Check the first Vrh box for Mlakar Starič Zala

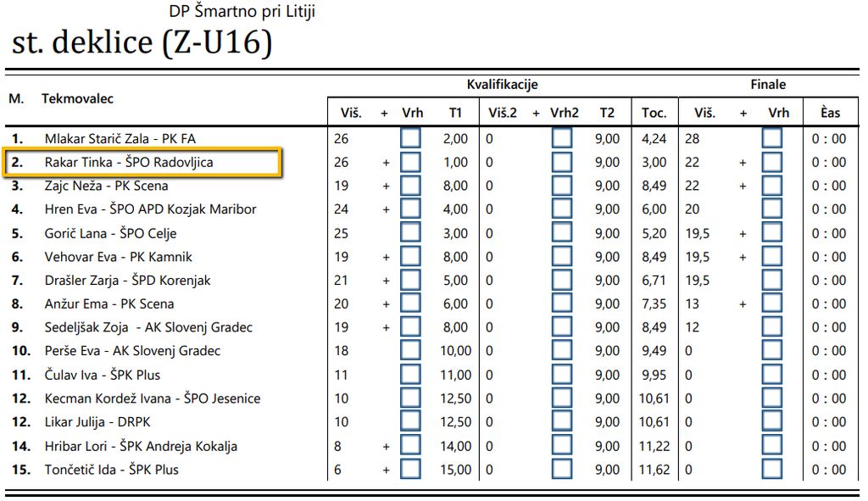(x=410, y=138)
